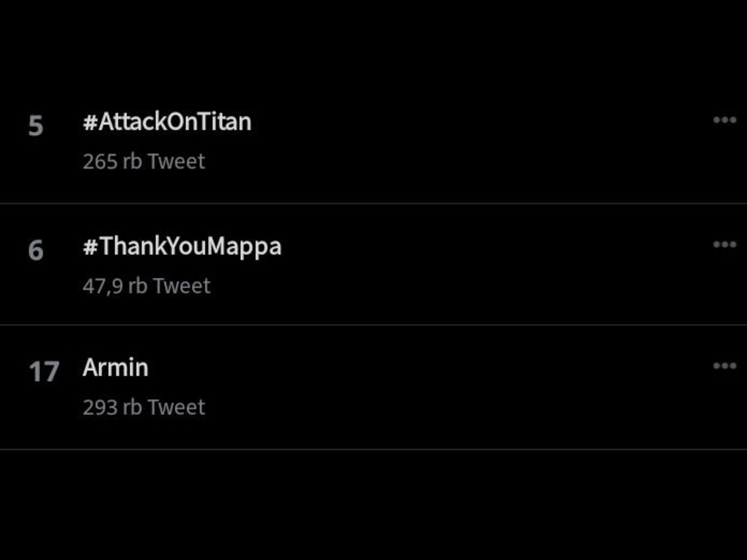The width and height of the screenshot is (747, 560).
Task: View the Armin trending topic
Action: point(115,367)
